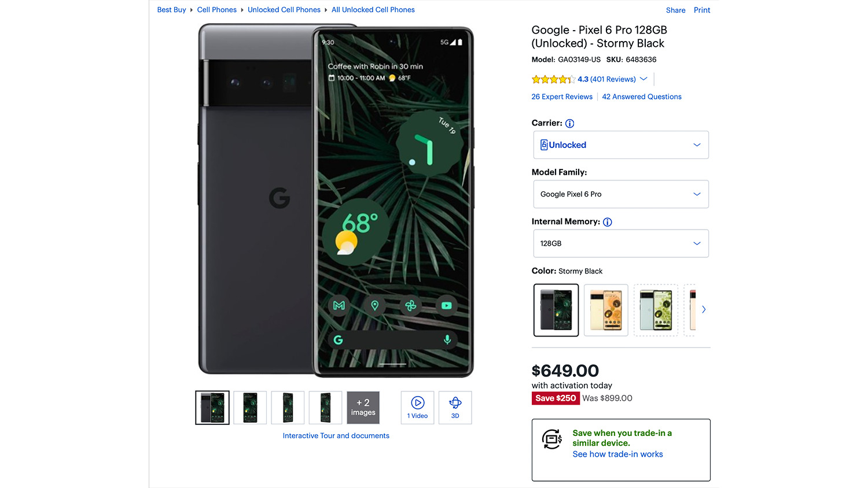Click the trade-in device icon

(551, 439)
